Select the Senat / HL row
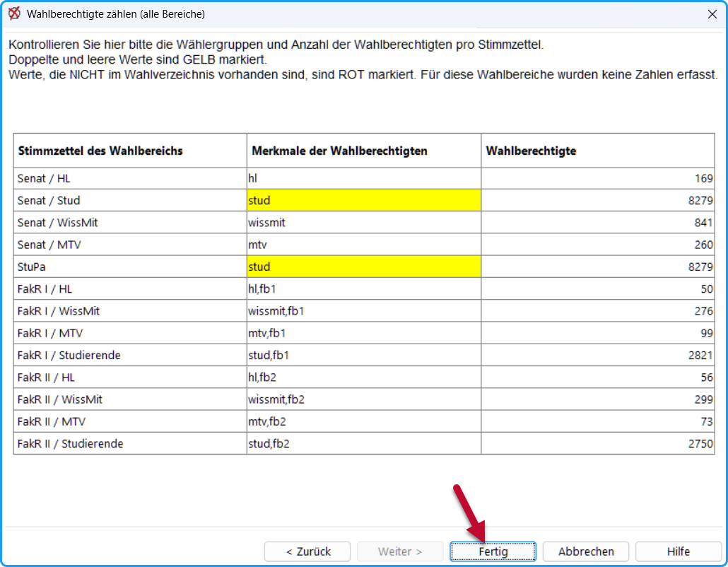728x567 pixels. (364, 178)
